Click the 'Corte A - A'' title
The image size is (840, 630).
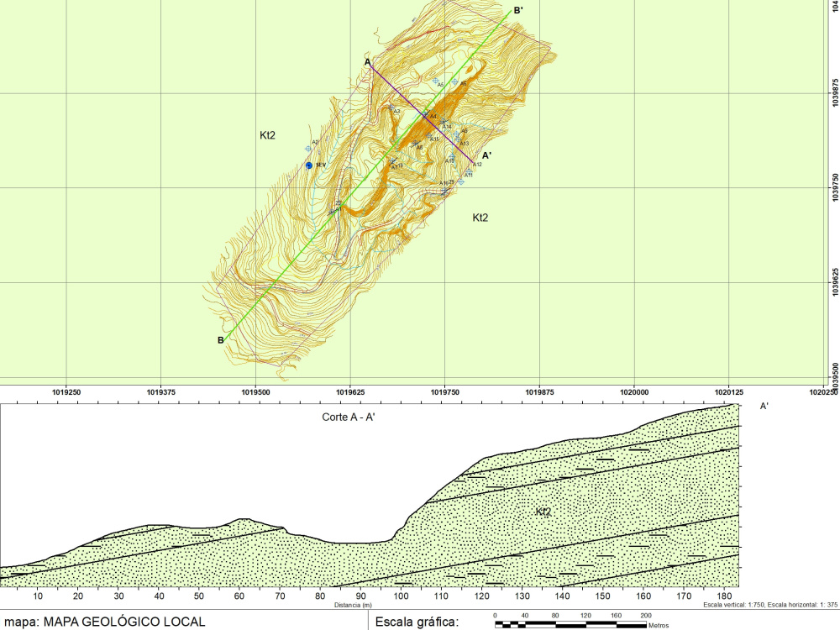point(349,417)
